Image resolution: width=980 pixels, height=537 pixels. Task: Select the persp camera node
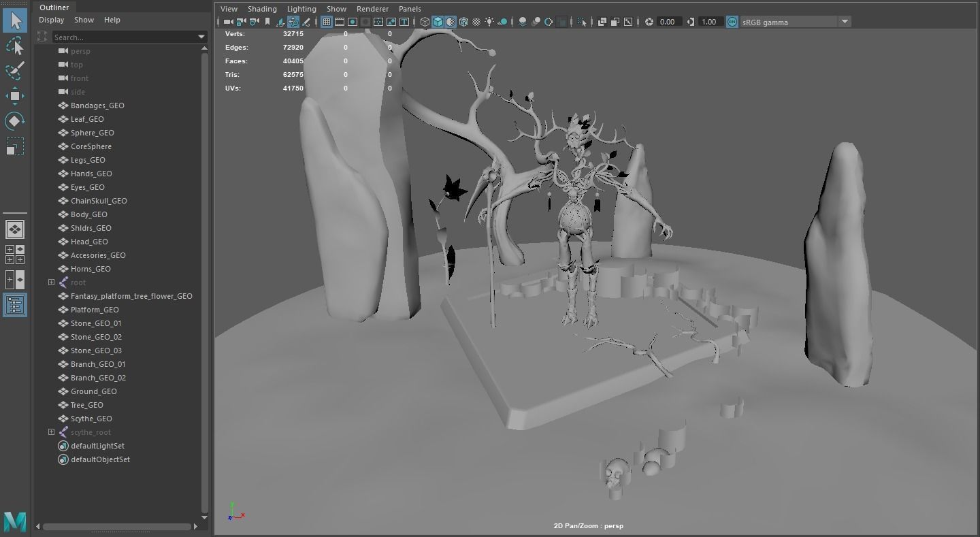(x=80, y=51)
